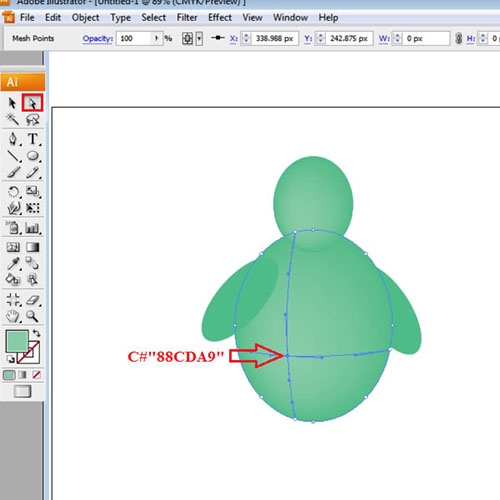Activate the Rotate tool
This screenshot has width=500, height=500.
pos(13,192)
